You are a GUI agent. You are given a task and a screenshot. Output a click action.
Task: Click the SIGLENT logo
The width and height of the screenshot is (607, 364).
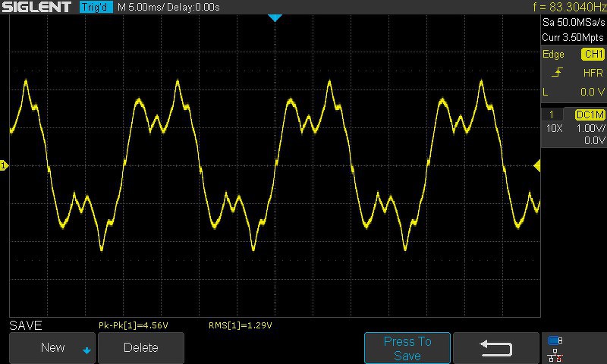point(36,7)
